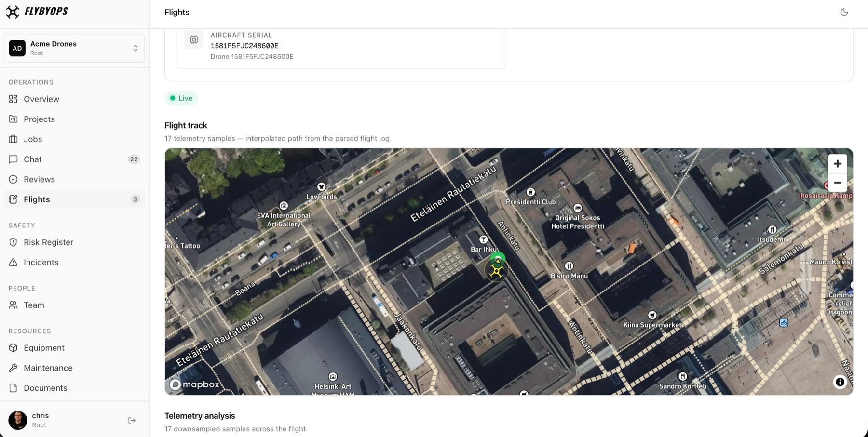Click the Mapbox logo link
Viewport: 868px width, 437px height.
click(x=195, y=384)
